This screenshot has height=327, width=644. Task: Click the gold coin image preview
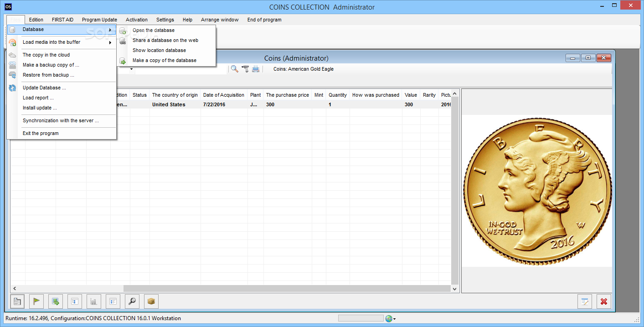pyautogui.click(x=537, y=190)
